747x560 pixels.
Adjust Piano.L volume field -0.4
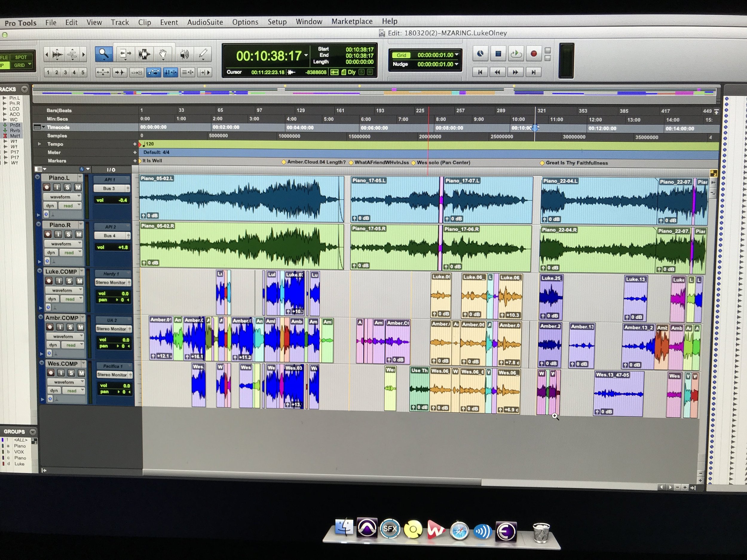112,200
